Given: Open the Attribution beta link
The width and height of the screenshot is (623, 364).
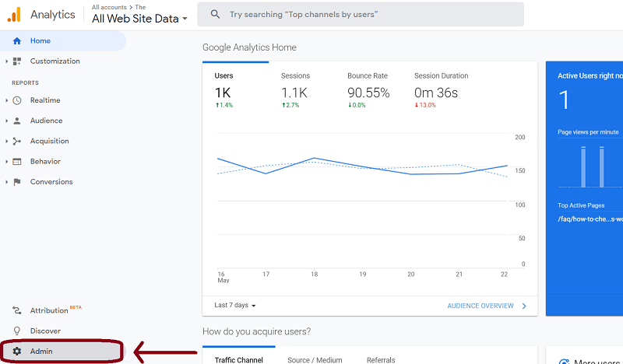Looking at the screenshot, I should coord(50,310).
